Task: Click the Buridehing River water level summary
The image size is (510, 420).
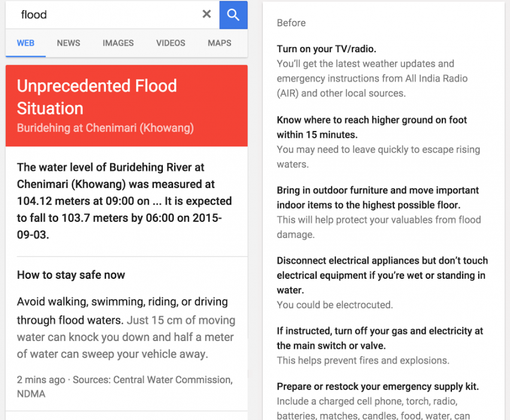Action: pyautogui.click(x=125, y=201)
